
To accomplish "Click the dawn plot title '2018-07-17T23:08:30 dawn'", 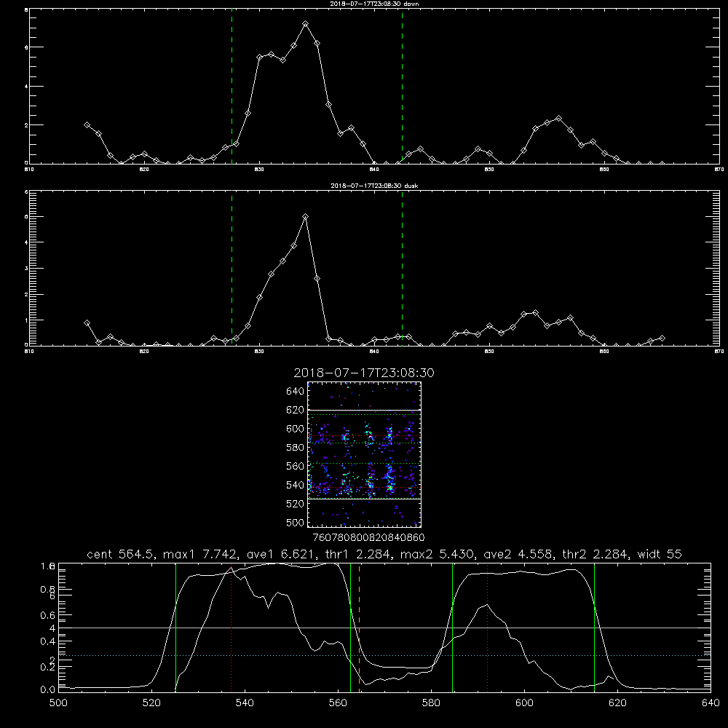I will tap(374, 4).
